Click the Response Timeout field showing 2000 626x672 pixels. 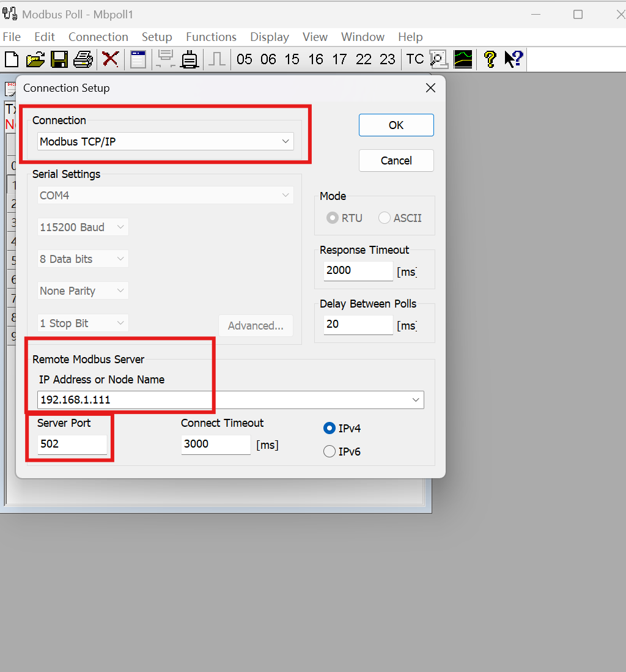[x=358, y=271]
